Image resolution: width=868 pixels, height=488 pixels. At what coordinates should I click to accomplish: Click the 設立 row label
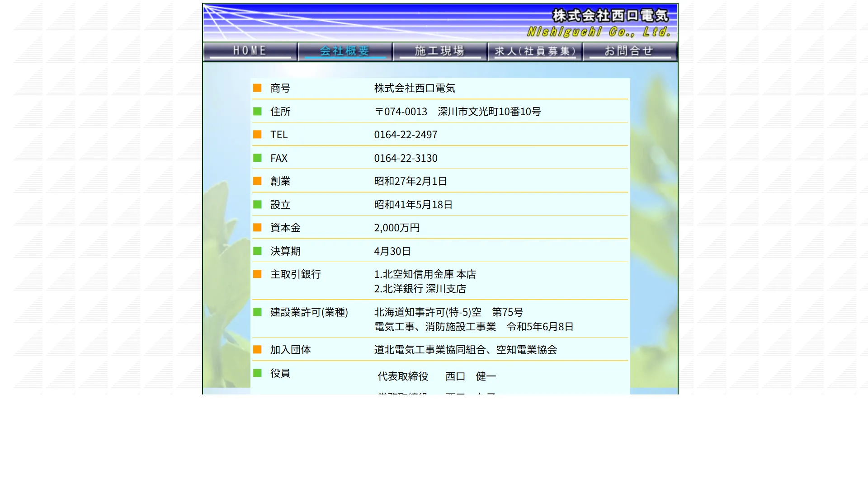(x=280, y=205)
